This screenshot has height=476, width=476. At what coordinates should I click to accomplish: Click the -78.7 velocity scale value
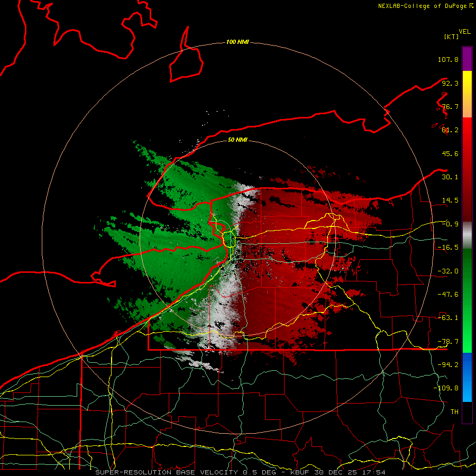pyautogui.click(x=448, y=342)
